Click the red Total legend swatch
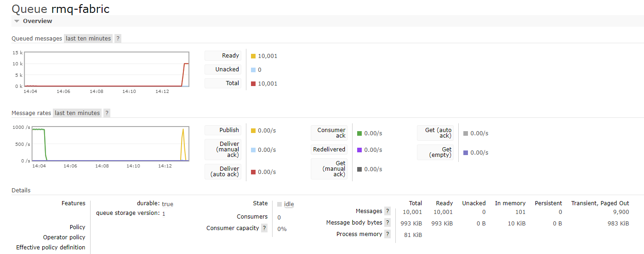The image size is (644, 254). tap(253, 84)
